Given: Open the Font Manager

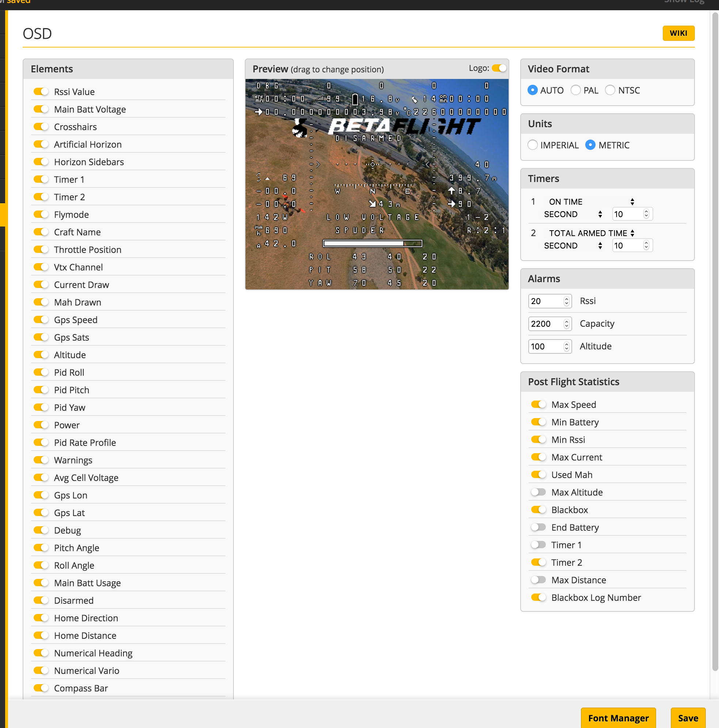Looking at the screenshot, I should click(x=619, y=717).
